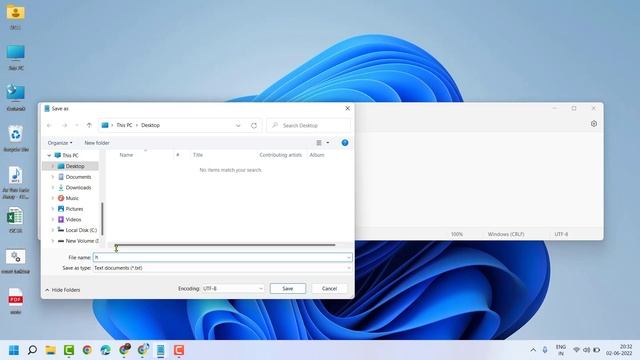This screenshot has width=640, height=360.
Task: Focus the File name input field
Action: tap(220, 257)
